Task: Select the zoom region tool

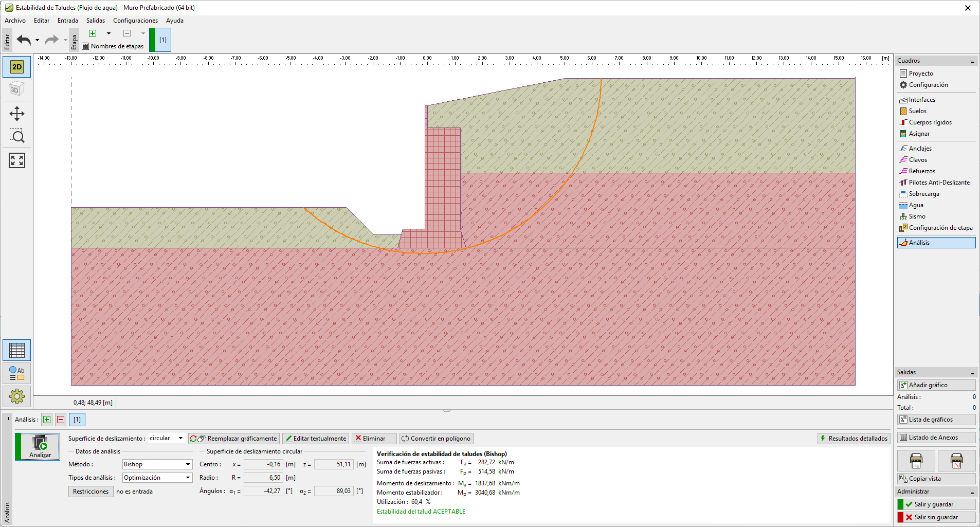Action: click(17, 136)
